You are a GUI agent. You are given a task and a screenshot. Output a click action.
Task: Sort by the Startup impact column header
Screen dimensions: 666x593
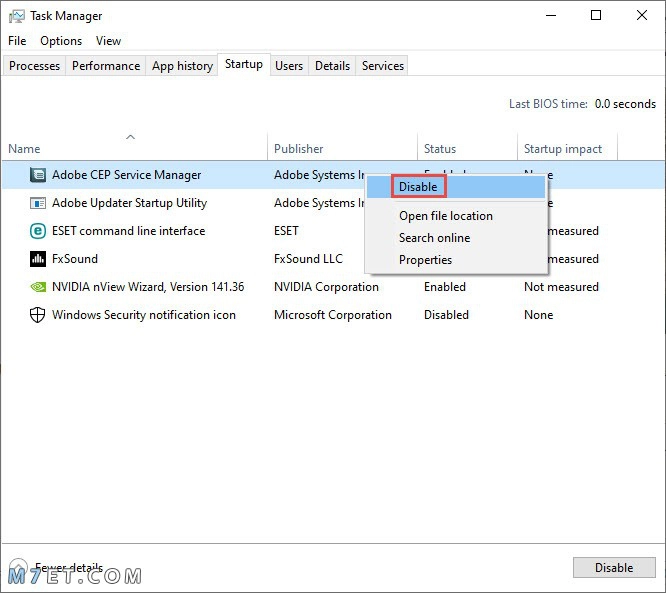pyautogui.click(x=567, y=146)
